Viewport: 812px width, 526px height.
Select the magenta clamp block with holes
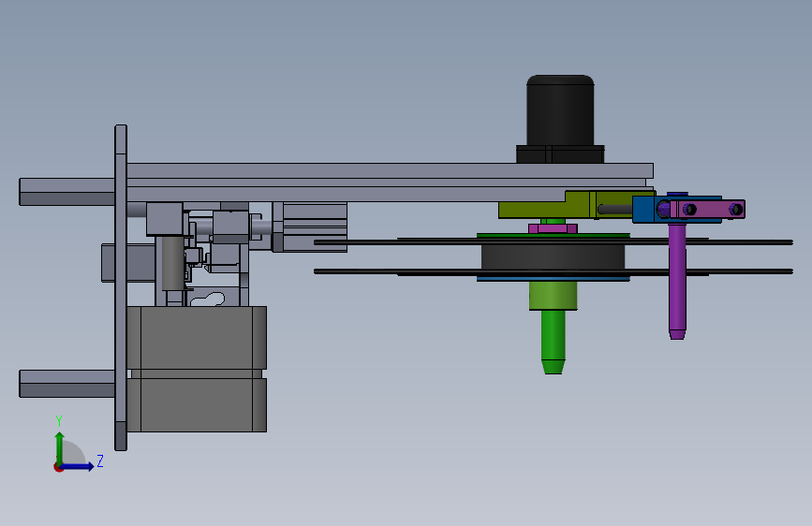(x=707, y=209)
